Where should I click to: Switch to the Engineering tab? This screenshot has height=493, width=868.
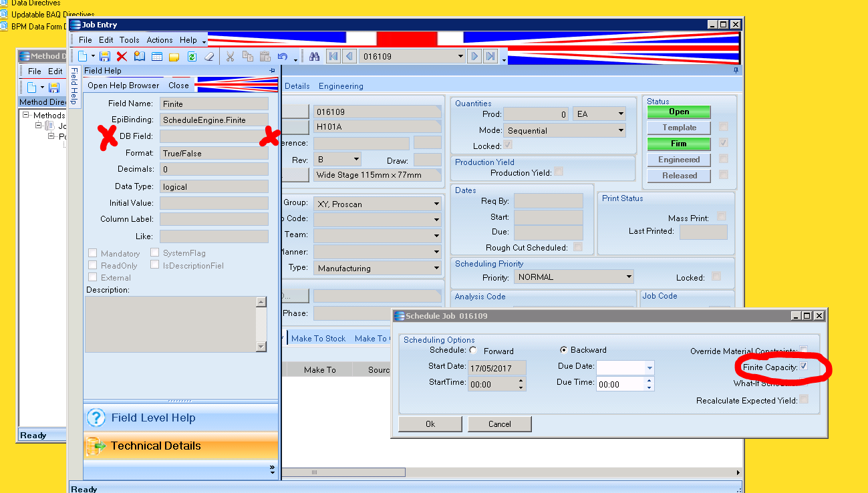[341, 86]
